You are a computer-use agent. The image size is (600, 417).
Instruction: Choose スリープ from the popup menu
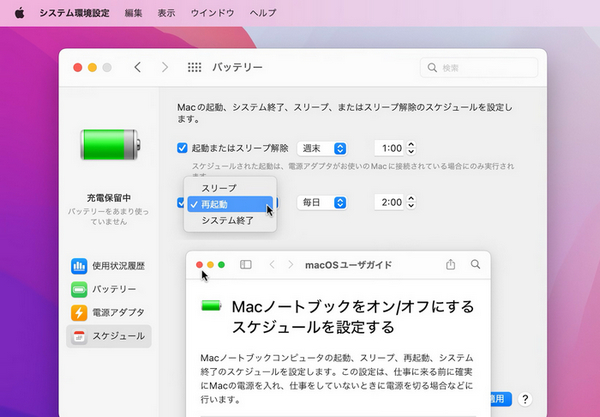[x=230, y=188]
